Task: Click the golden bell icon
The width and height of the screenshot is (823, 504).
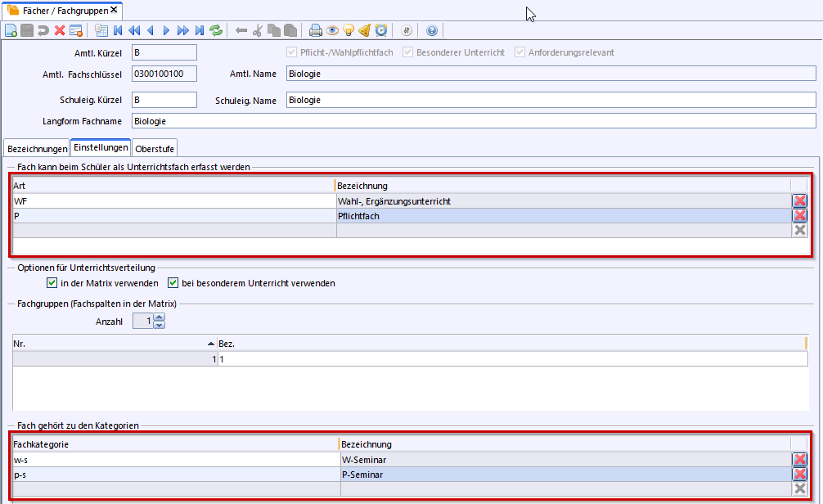Action: [365, 30]
